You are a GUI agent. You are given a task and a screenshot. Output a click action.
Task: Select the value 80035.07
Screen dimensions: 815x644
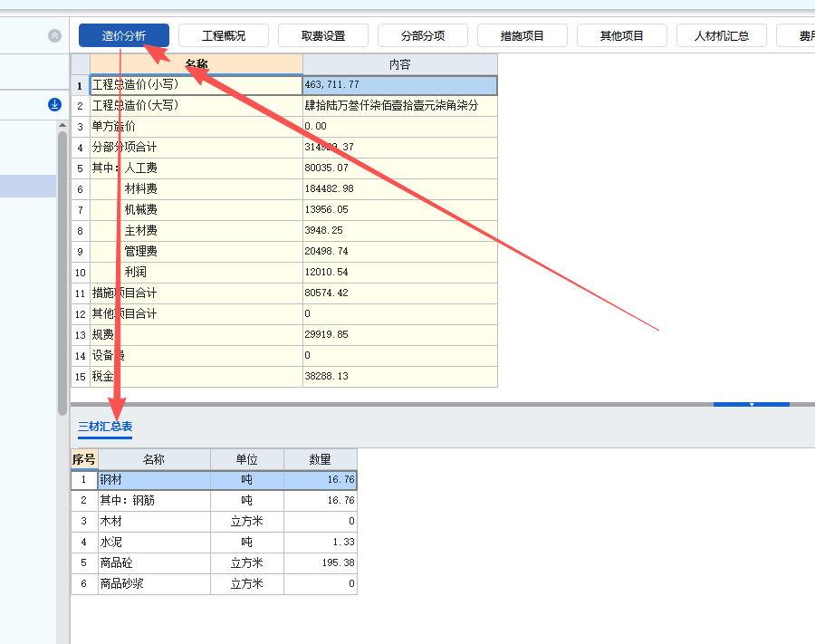tap(399, 168)
